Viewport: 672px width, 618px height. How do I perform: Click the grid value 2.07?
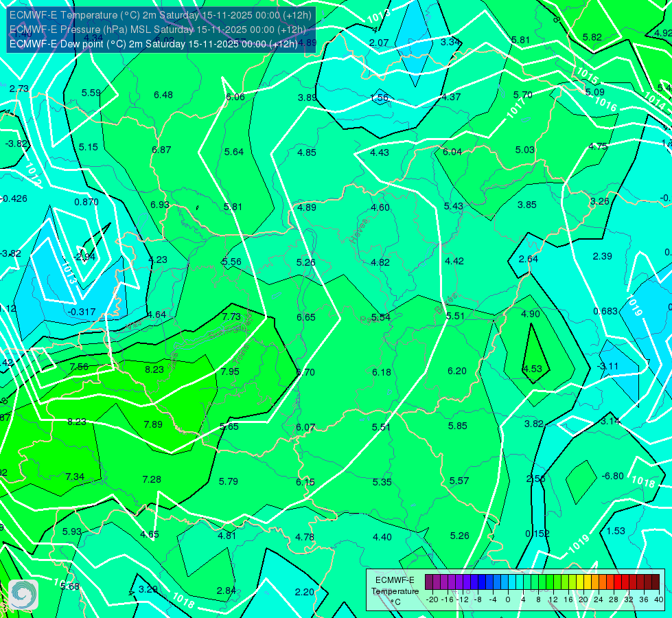379,43
